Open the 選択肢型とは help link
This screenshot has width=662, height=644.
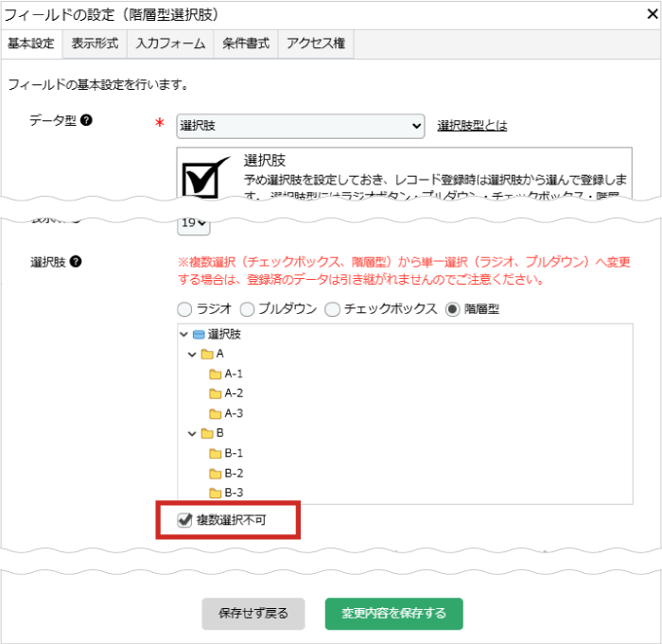[472, 126]
